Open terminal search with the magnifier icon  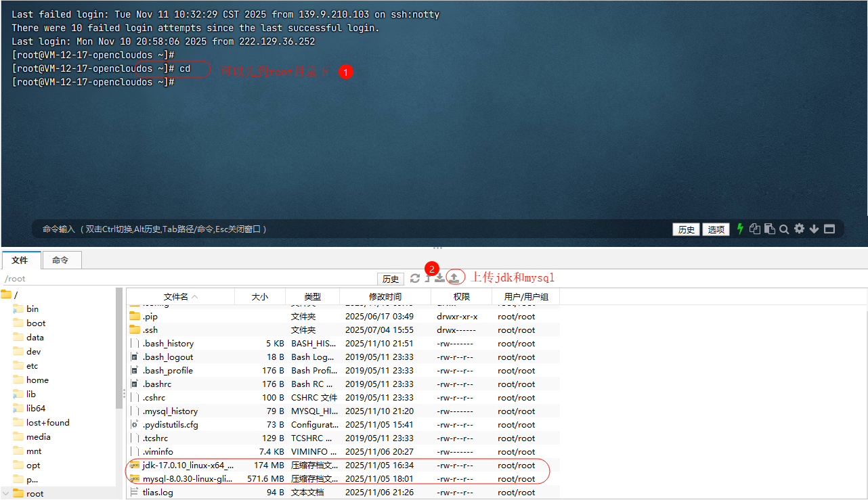[784, 229]
